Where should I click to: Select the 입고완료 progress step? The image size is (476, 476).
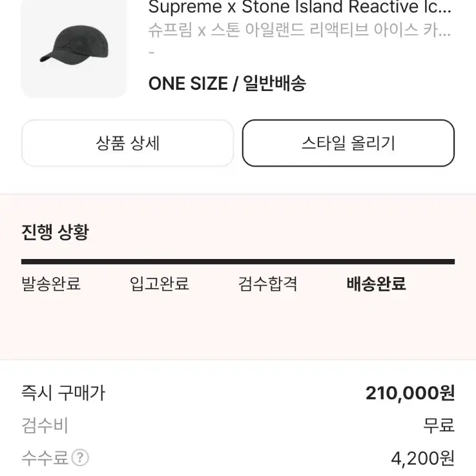[x=160, y=284]
